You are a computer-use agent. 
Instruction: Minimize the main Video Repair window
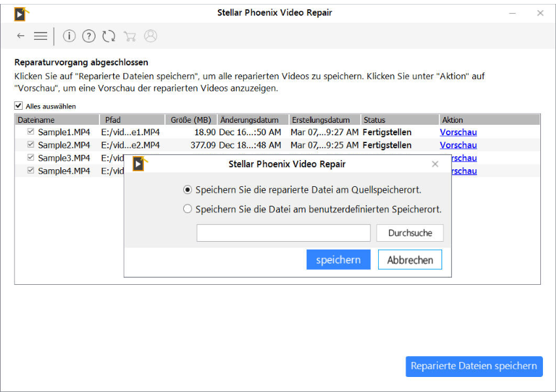[512, 13]
